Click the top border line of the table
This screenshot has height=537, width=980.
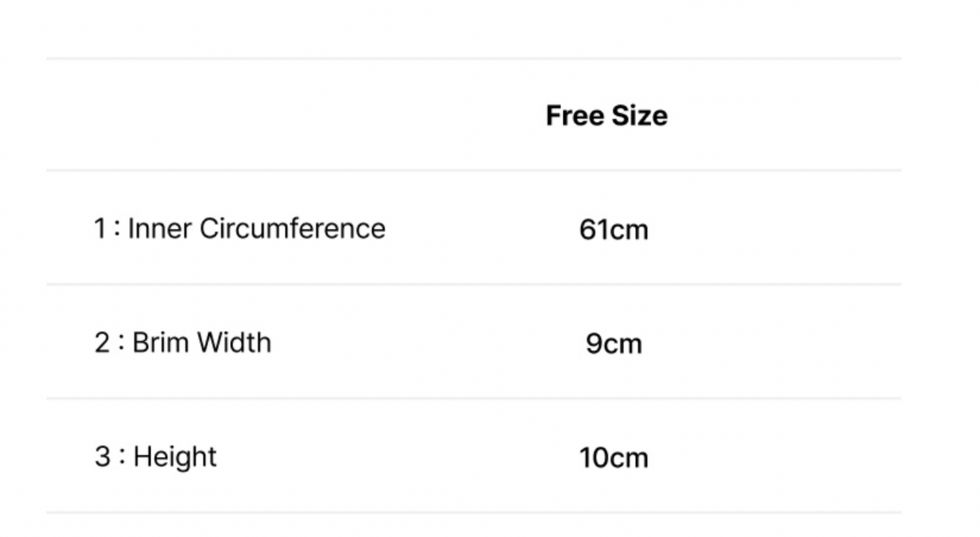[x=474, y=58]
